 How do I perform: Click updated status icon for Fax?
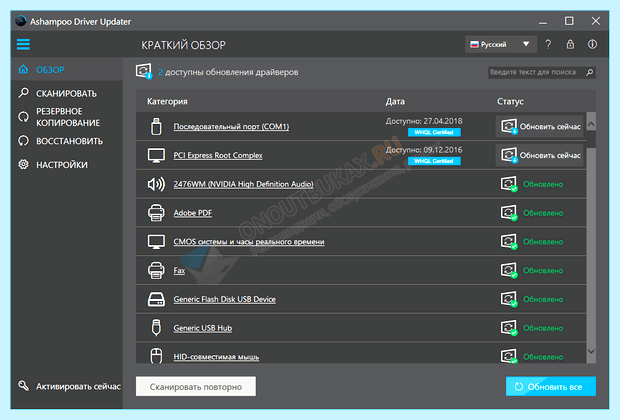[509, 271]
